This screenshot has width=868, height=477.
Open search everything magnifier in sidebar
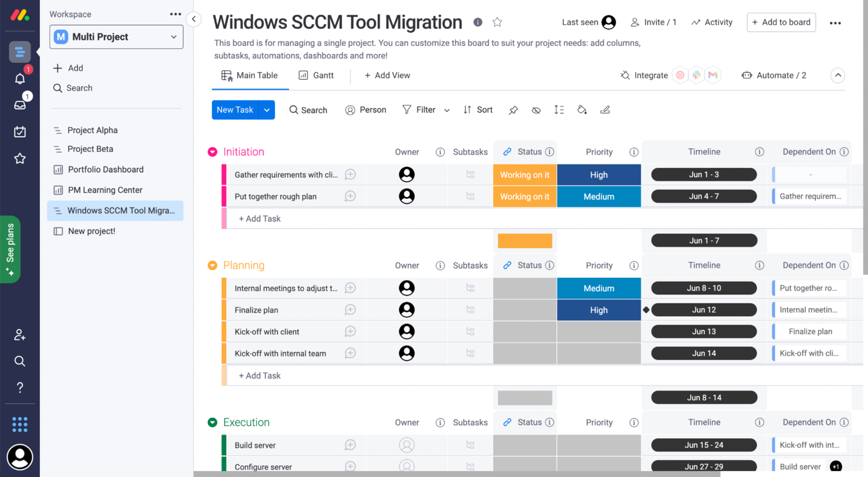[x=19, y=361]
